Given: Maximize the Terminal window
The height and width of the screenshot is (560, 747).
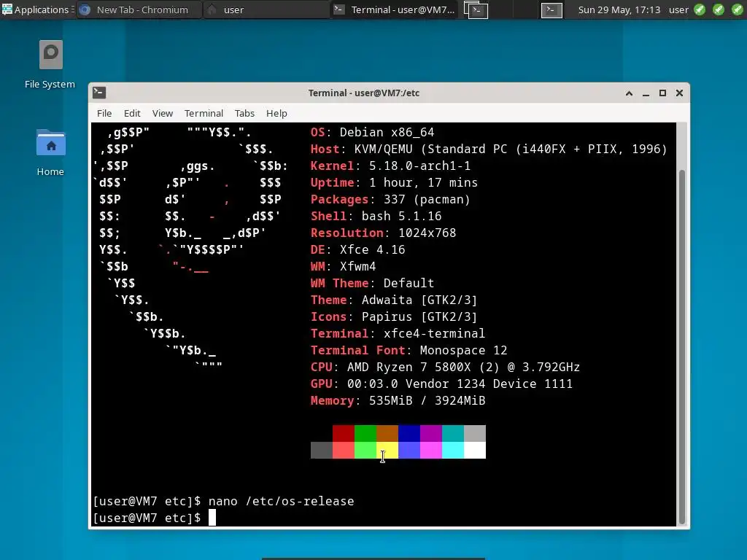Looking at the screenshot, I should pyautogui.click(x=662, y=93).
